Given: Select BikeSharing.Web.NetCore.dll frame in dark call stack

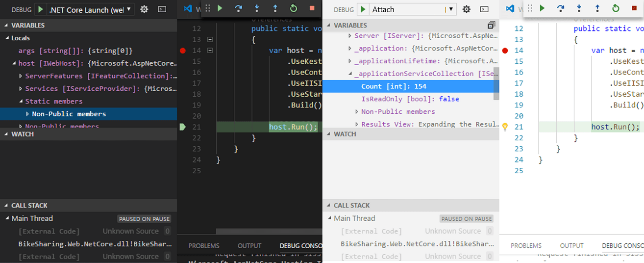Looking at the screenshot, I should click(88, 244).
